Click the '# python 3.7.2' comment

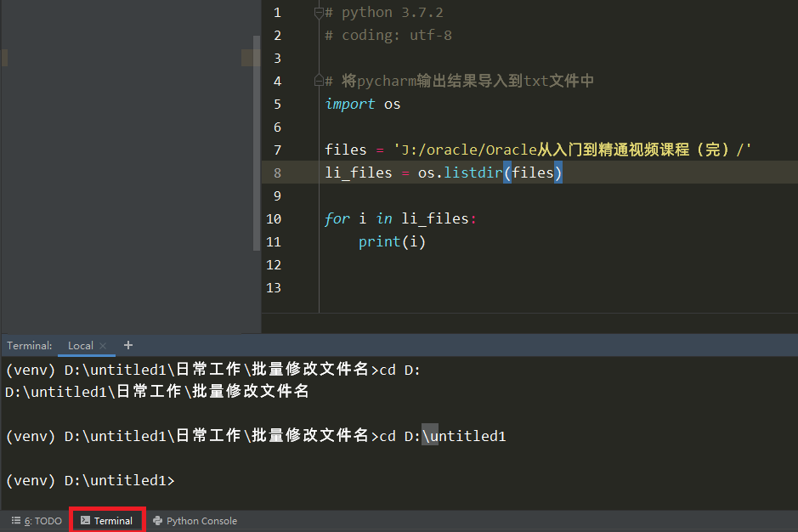384,12
